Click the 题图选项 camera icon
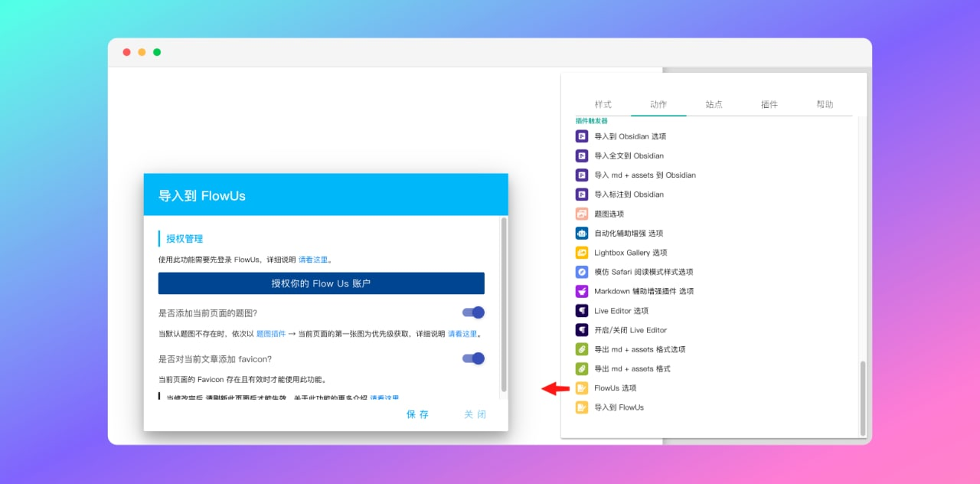Image resolution: width=980 pixels, height=484 pixels. pos(582,214)
